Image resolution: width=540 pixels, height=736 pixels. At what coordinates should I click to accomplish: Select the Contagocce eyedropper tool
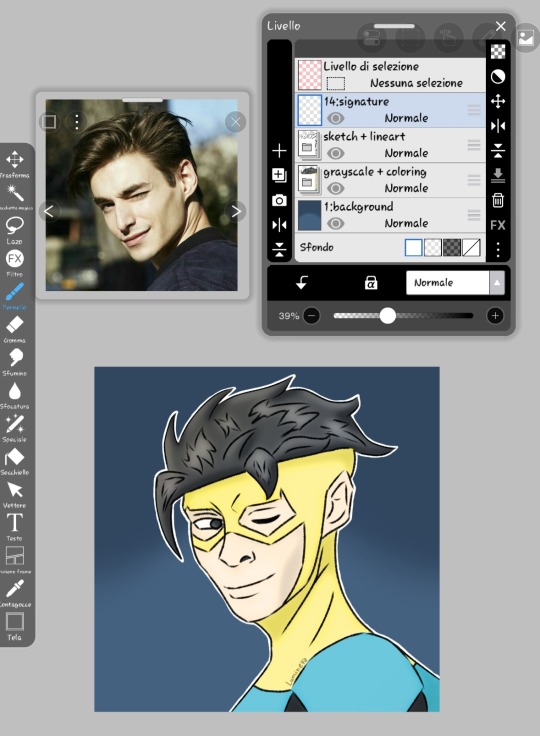click(x=15, y=593)
